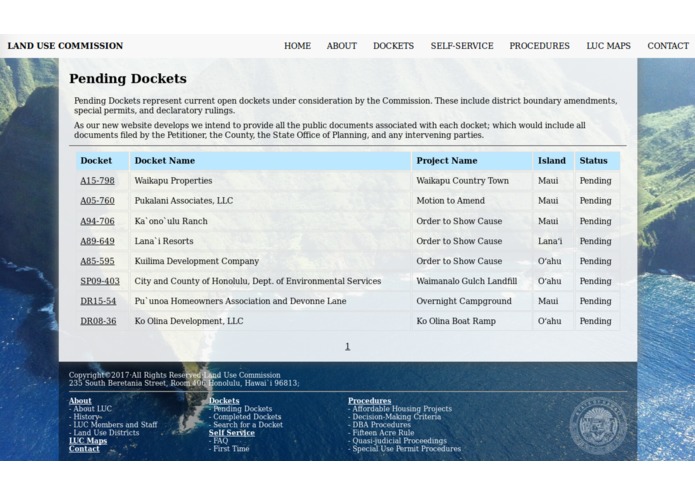Open the SELF-SERVICE menu item

point(462,46)
